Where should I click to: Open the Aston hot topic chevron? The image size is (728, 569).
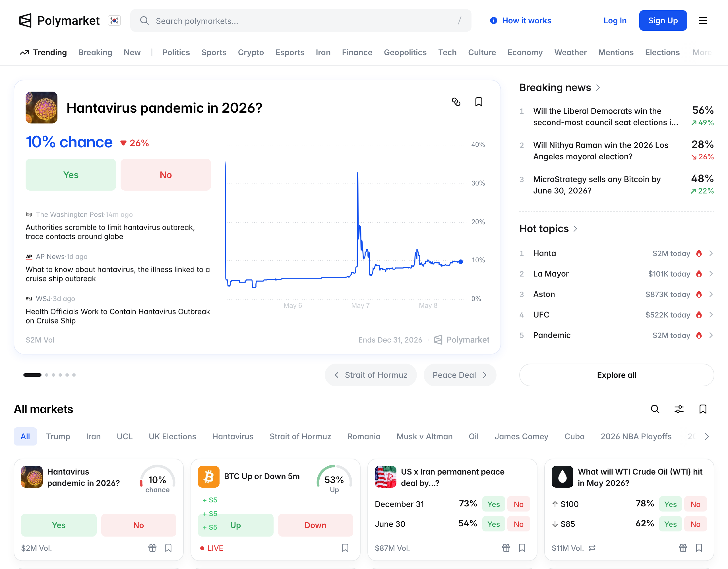(x=711, y=294)
